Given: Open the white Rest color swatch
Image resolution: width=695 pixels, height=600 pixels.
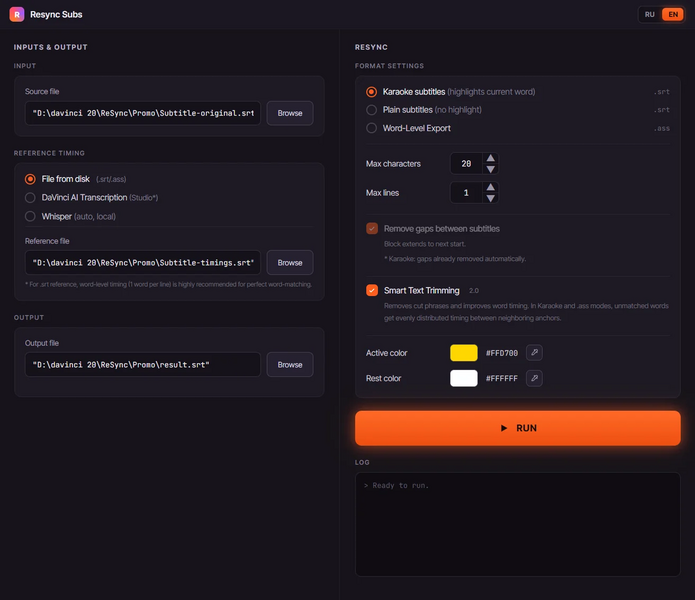Looking at the screenshot, I should point(464,378).
